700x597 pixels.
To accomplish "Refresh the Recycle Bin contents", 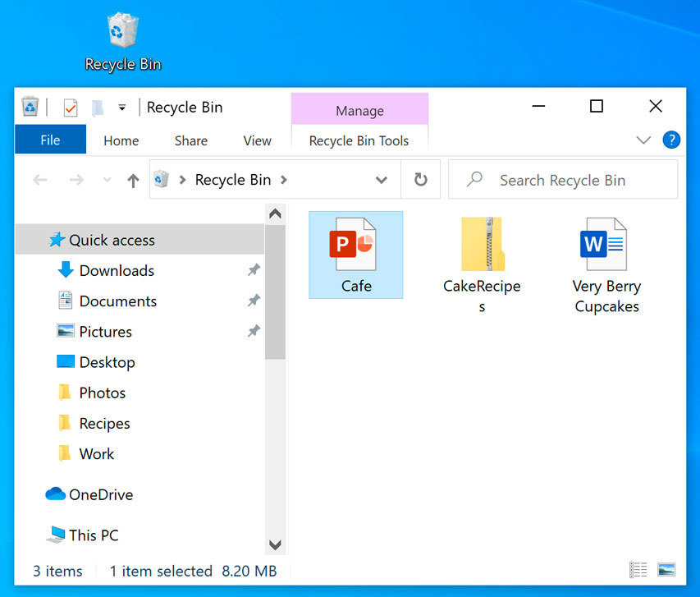I will click(419, 179).
